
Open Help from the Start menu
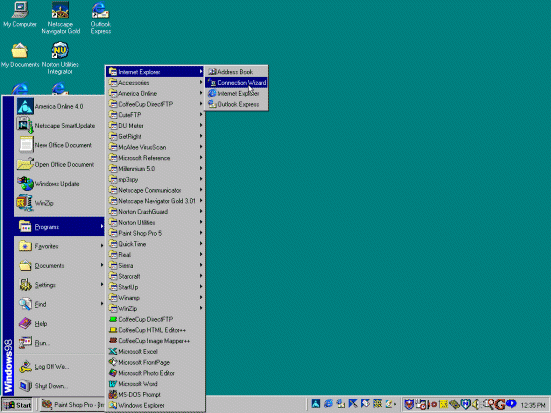(x=59, y=323)
